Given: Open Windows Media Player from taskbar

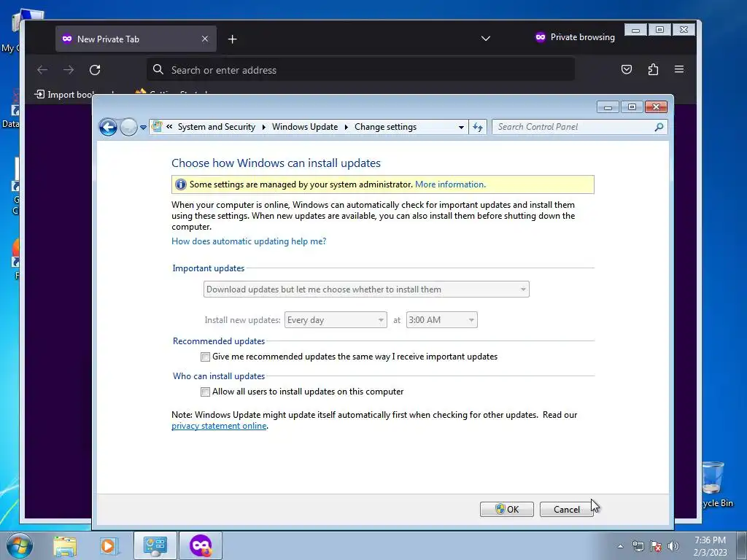Looking at the screenshot, I should coord(109,545).
